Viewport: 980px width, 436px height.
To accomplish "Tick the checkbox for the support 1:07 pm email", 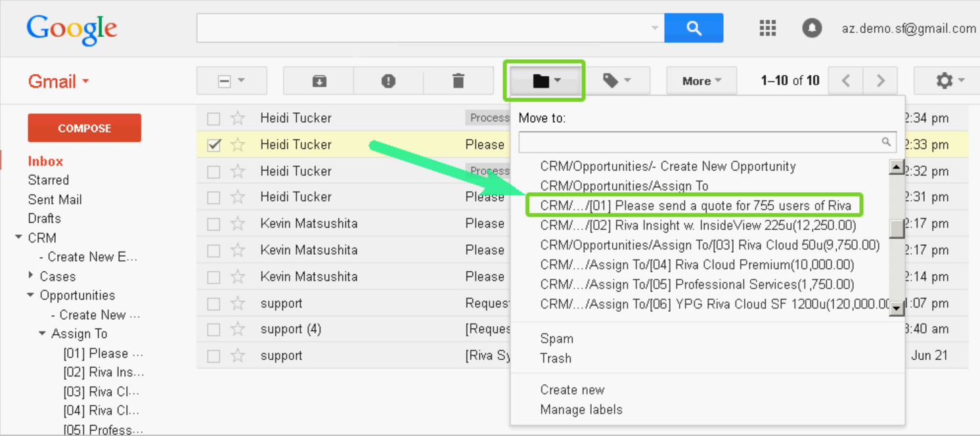I will [x=213, y=304].
